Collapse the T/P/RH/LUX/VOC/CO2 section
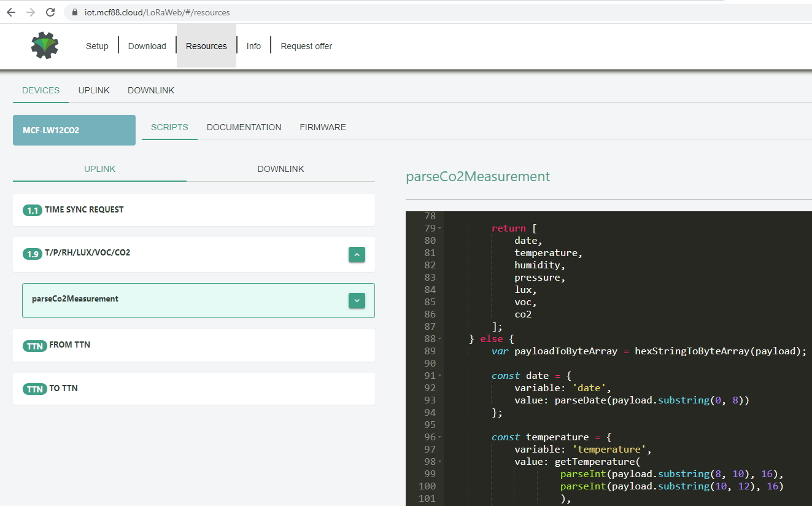Screen dimensions: 812x506 coord(357,254)
